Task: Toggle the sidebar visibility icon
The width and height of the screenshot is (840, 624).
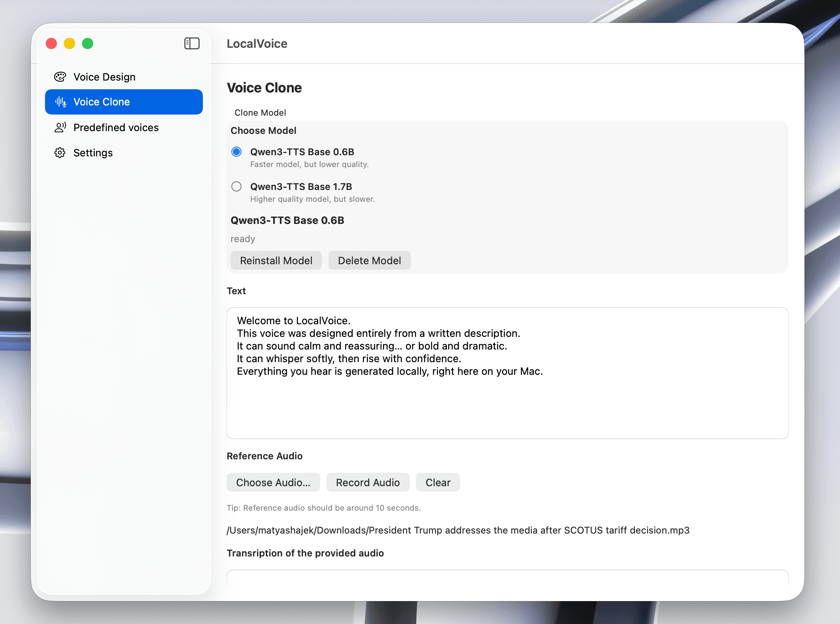Action: pyautogui.click(x=192, y=43)
